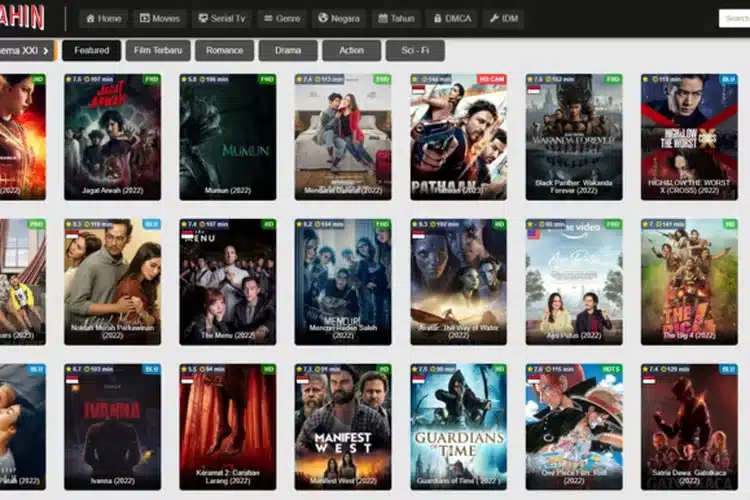Click BLU badge on HiGH&LOW poster

pos(728,79)
